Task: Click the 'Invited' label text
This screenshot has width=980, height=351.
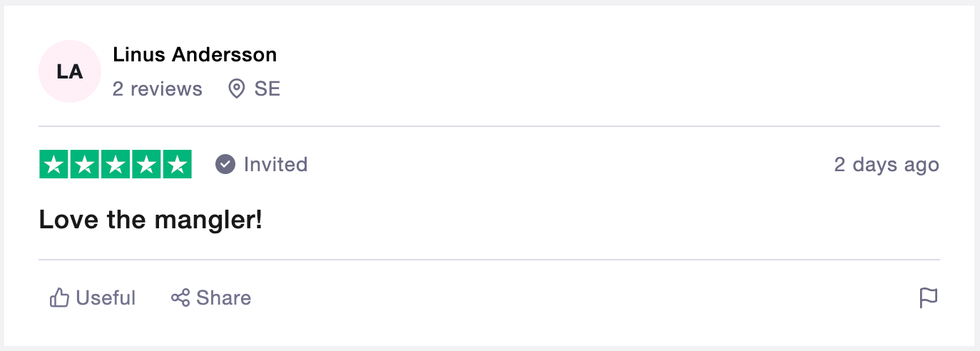Action: click(x=275, y=165)
